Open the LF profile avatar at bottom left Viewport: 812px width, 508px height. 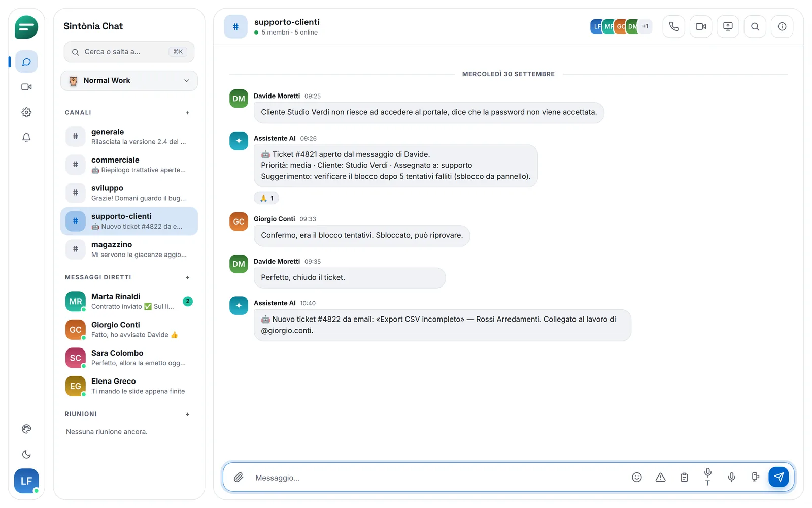(x=26, y=481)
